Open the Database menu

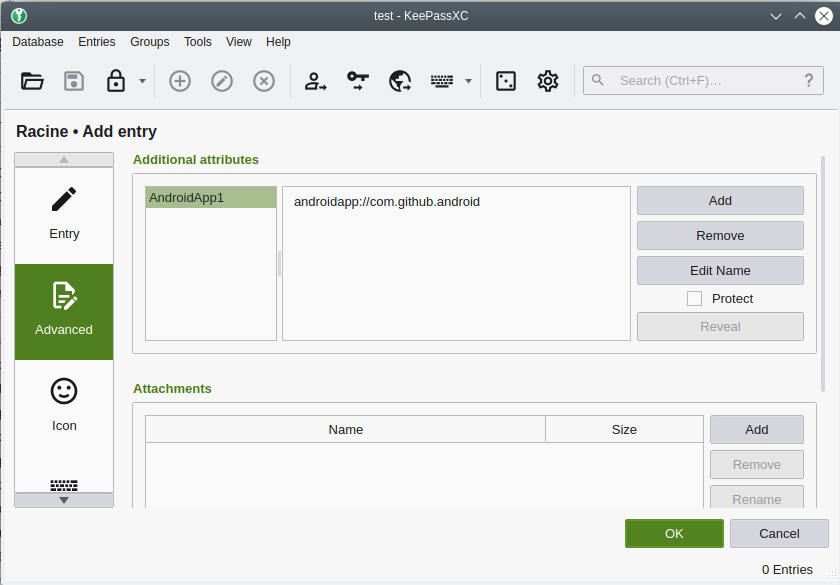[37, 42]
